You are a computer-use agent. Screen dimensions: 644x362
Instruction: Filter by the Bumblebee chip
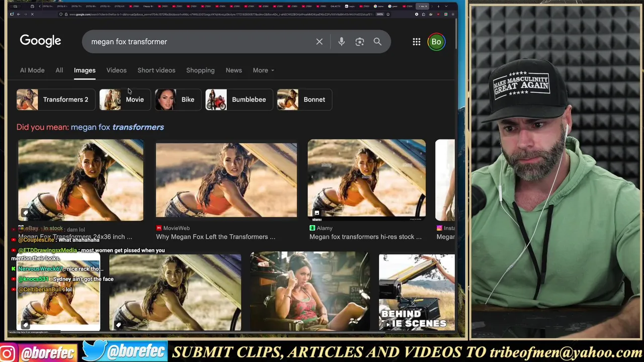point(238,100)
